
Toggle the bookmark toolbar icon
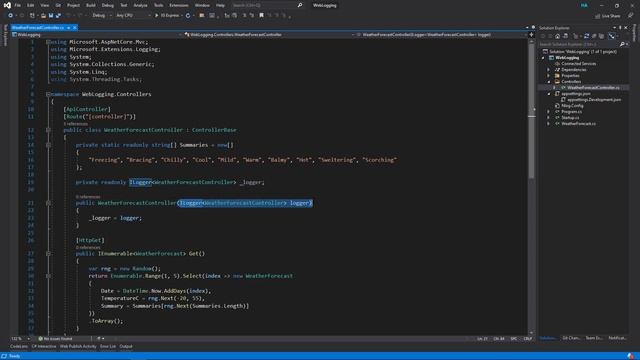click(262, 16)
